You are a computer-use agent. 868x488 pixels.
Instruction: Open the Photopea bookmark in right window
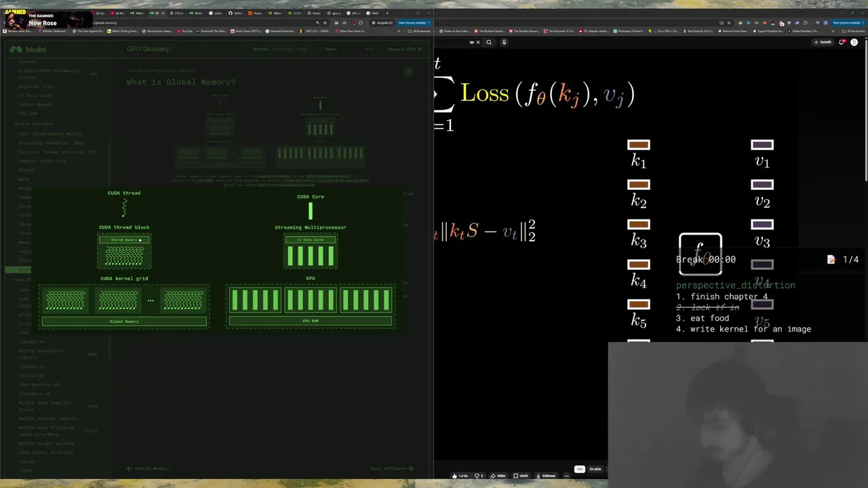point(629,31)
